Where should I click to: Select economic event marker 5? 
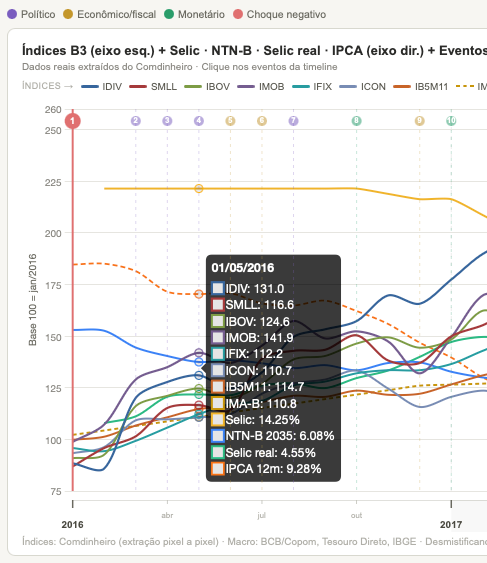point(230,121)
